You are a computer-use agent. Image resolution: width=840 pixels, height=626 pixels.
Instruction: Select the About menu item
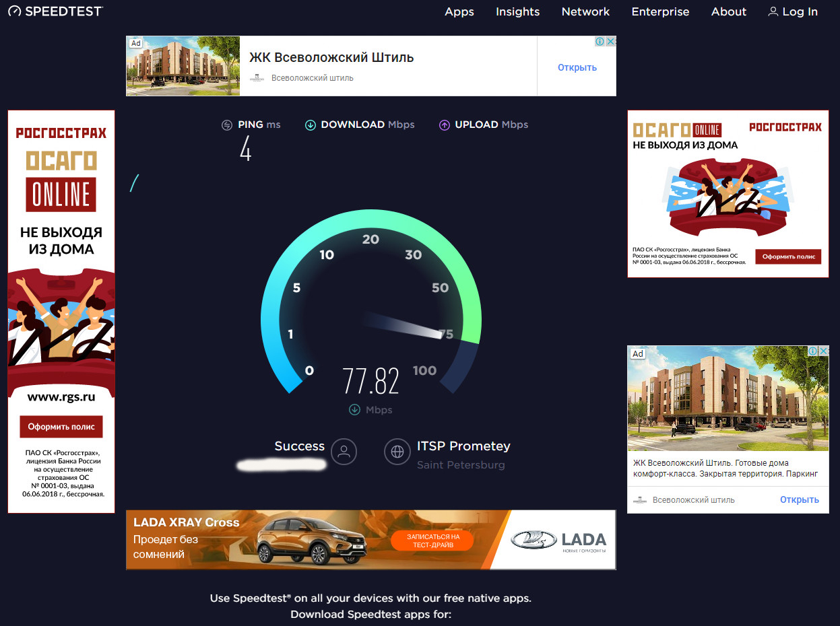[729, 11]
